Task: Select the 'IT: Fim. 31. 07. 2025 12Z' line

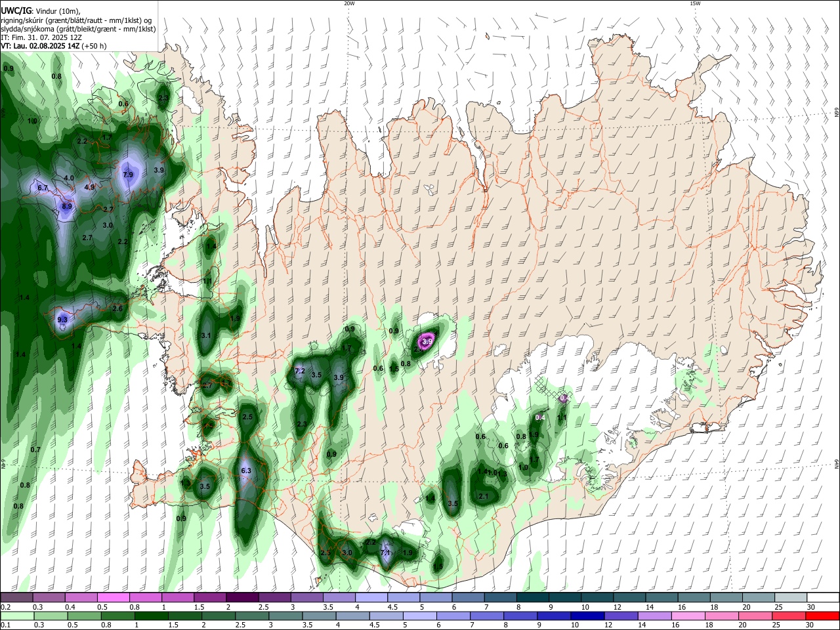Action: pyautogui.click(x=41, y=37)
